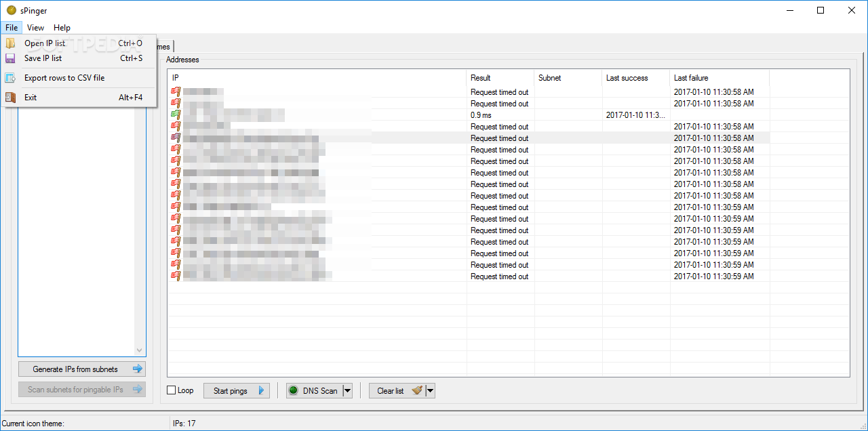868x431 pixels.
Task: Click the IPs: 17 status bar entry
Action: coord(184,424)
